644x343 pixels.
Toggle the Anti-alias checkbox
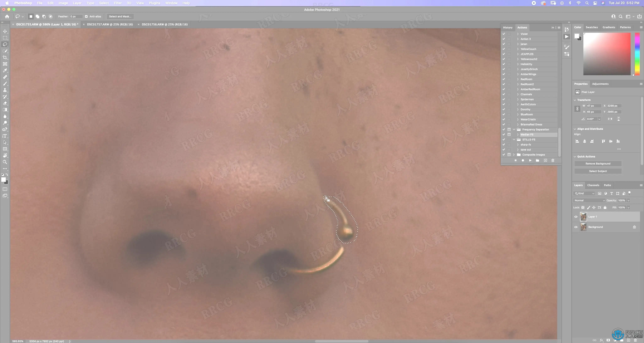point(86,17)
